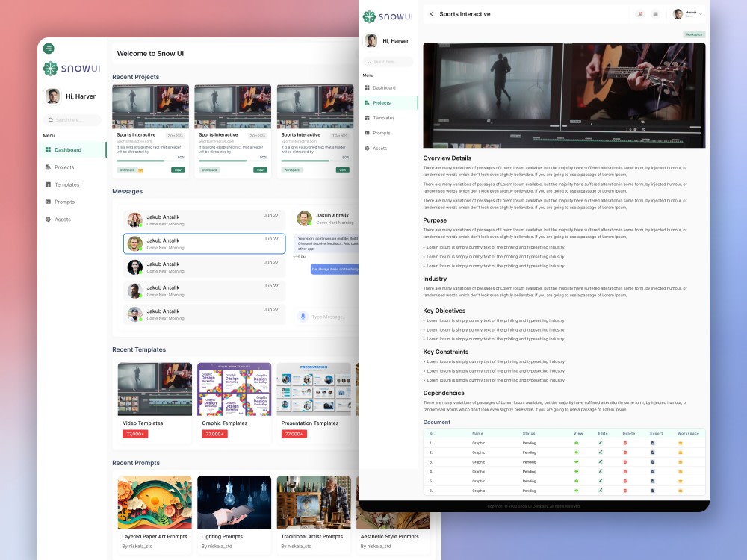Screen dimensions: 747x560
Task: Click the View eye icon in document row 2
Action: pyautogui.click(x=577, y=452)
